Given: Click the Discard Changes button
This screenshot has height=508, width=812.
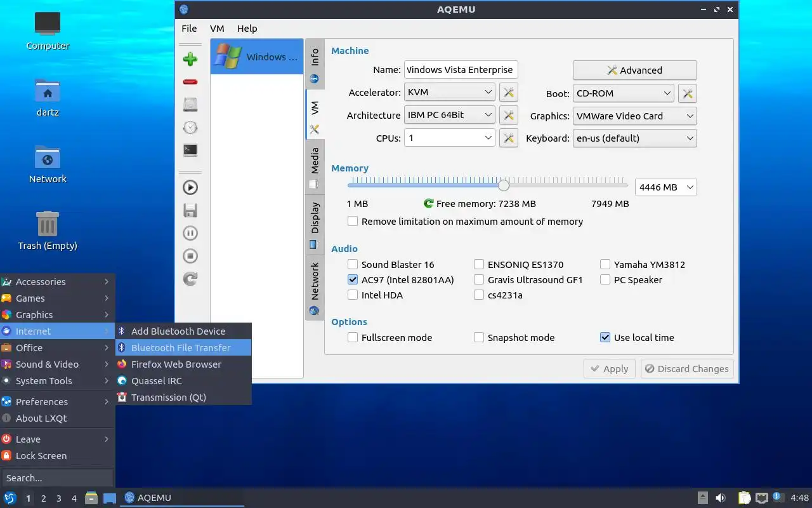Looking at the screenshot, I should (687, 369).
